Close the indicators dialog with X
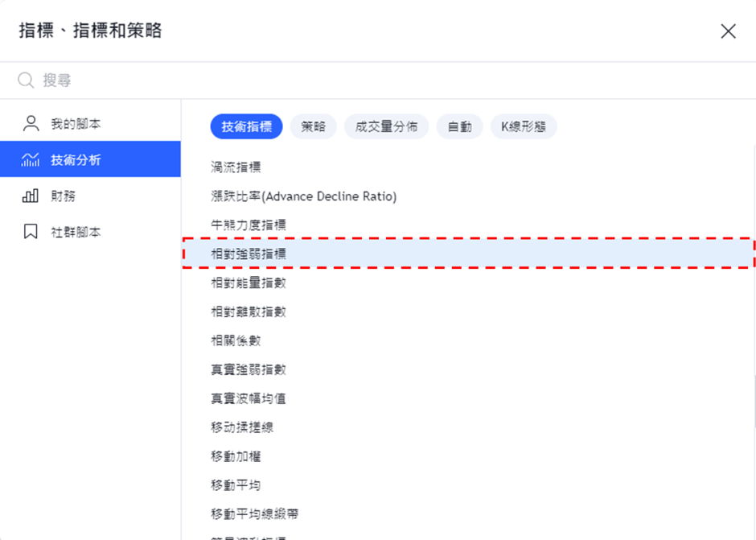 point(728,31)
